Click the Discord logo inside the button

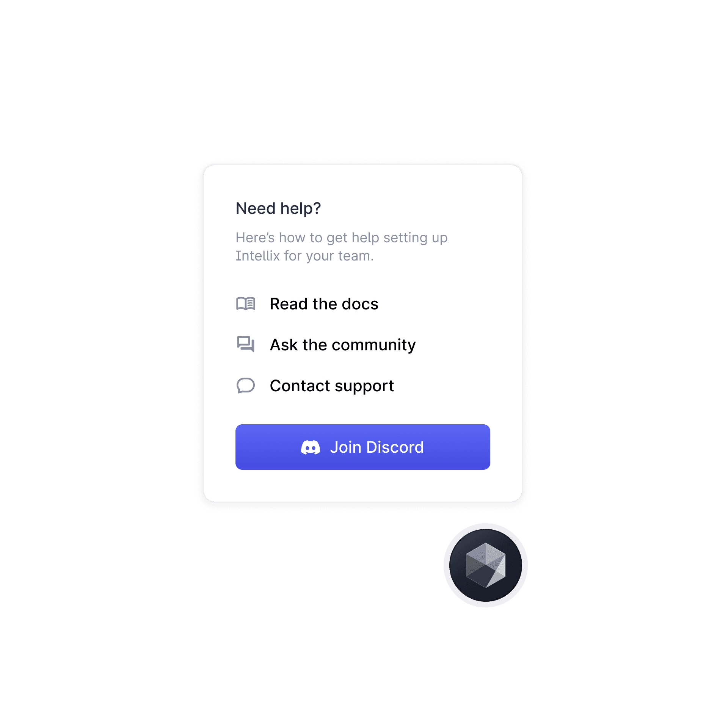311,447
